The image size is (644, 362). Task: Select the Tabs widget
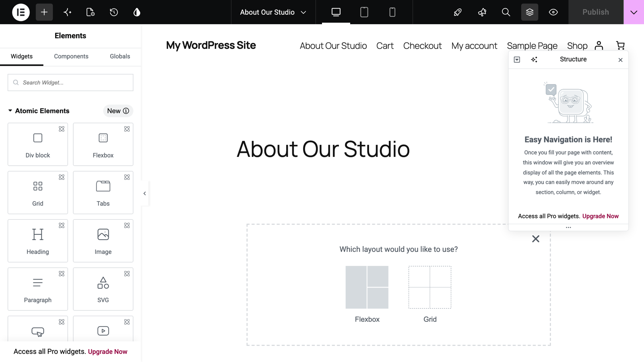pyautogui.click(x=103, y=193)
